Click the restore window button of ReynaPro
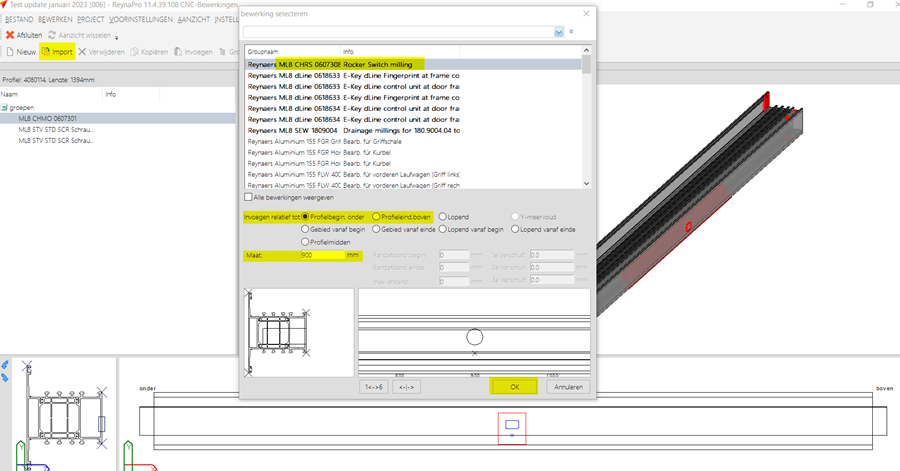 pos(870,5)
